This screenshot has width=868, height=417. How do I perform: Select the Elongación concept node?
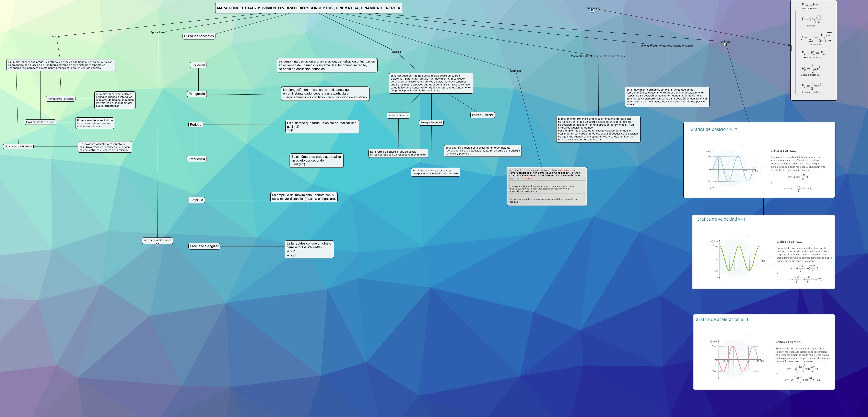pos(197,94)
